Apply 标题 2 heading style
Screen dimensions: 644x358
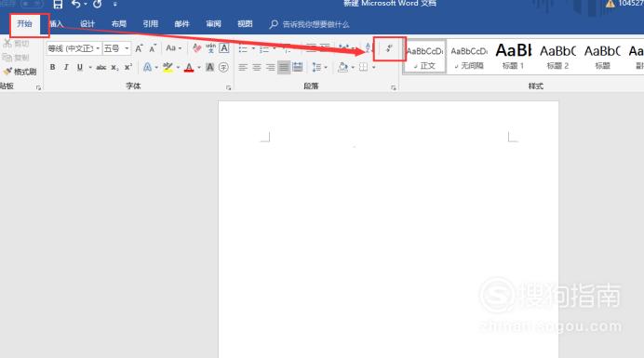pos(557,57)
